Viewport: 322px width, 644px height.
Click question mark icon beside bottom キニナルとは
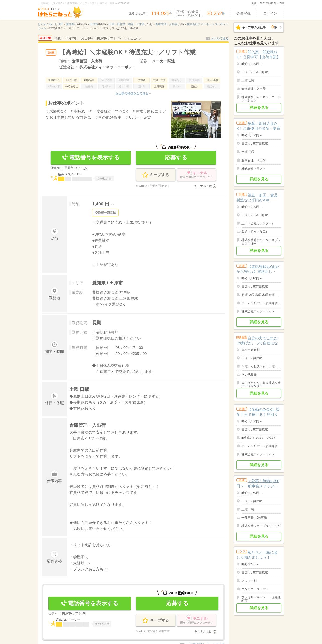[214, 632]
